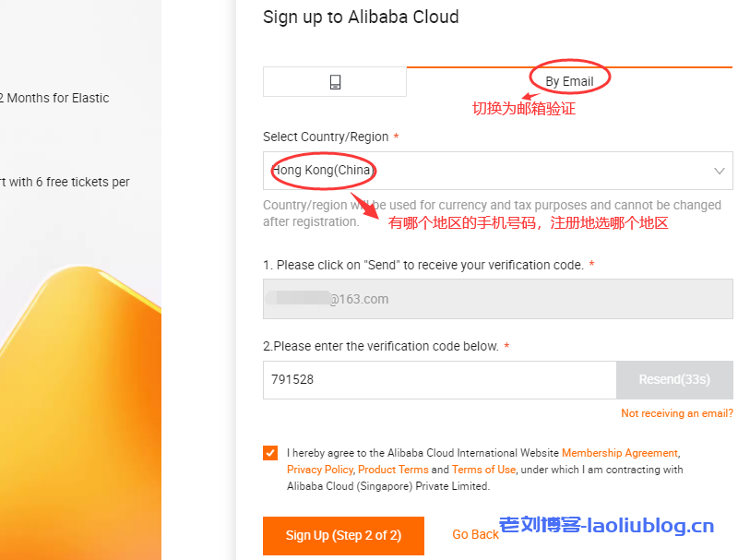Click Sign Up (Step 2 of 2)

[344, 535]
